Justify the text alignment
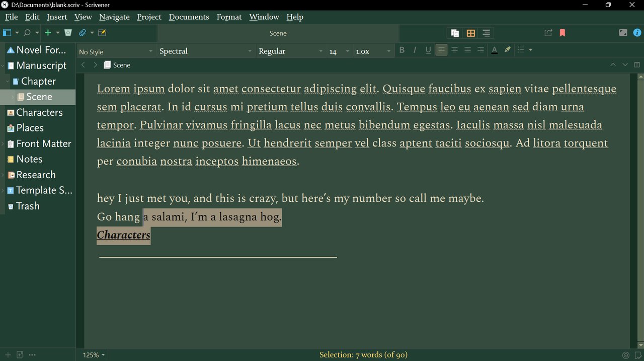 (467, 50)
